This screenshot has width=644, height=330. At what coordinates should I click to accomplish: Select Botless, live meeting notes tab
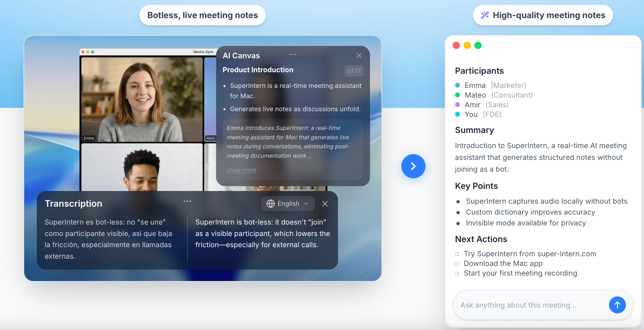point(202,15)
